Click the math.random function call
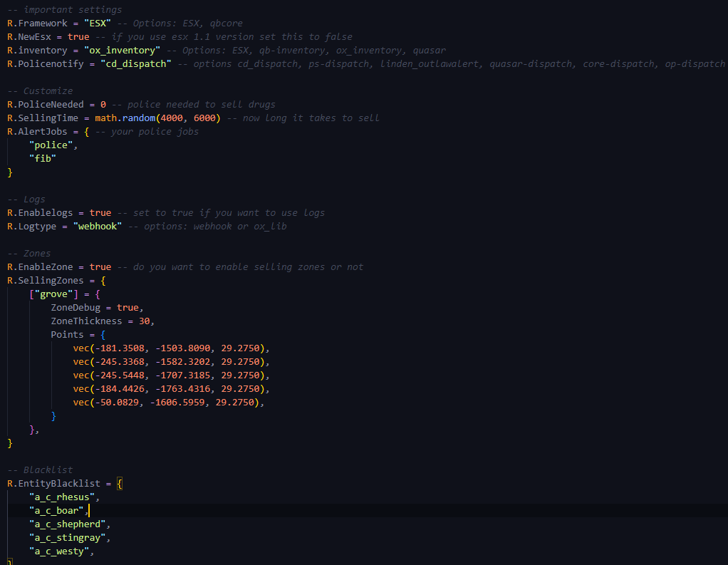The image size is (728, 565). [158, 118]
